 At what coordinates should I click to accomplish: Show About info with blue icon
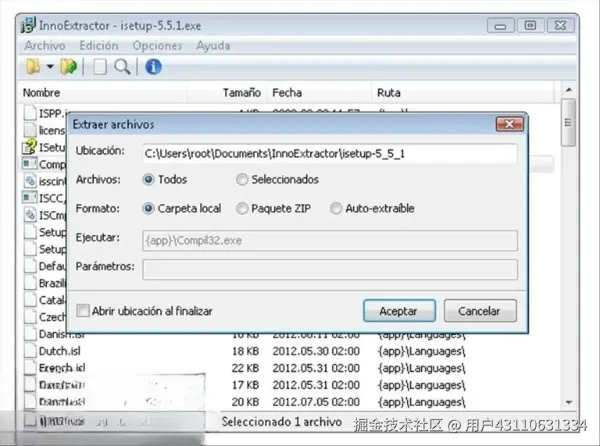click(x=153, y=67)
